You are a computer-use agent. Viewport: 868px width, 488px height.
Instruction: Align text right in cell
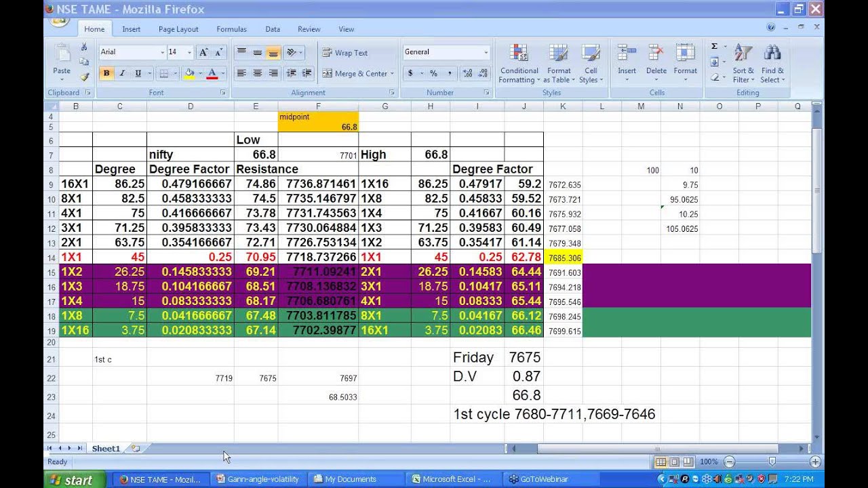273,73
